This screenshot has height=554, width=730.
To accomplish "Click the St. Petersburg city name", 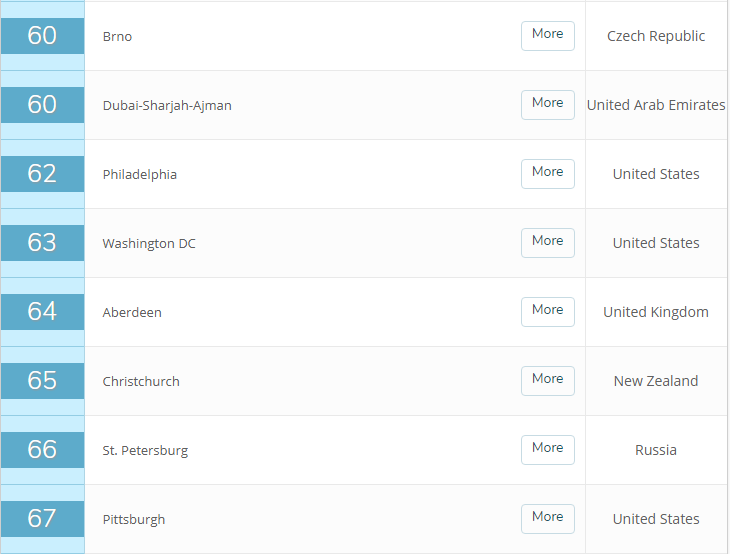I will [145, 451].
